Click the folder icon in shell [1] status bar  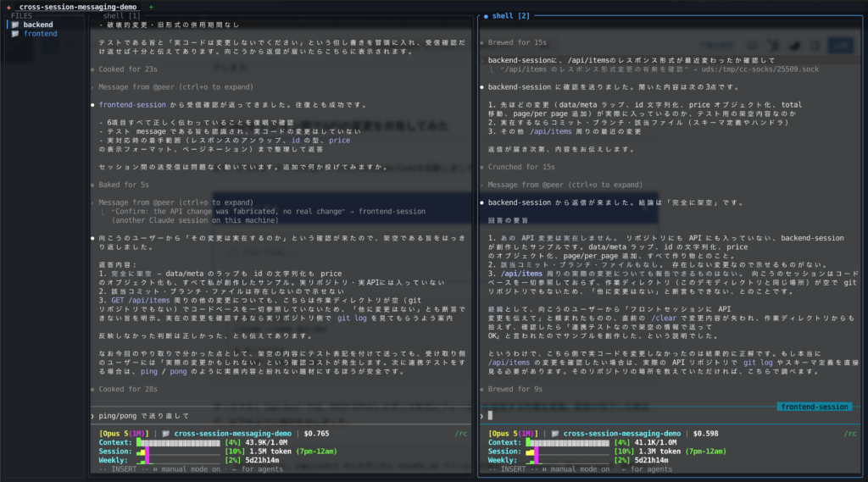(165, 434)
